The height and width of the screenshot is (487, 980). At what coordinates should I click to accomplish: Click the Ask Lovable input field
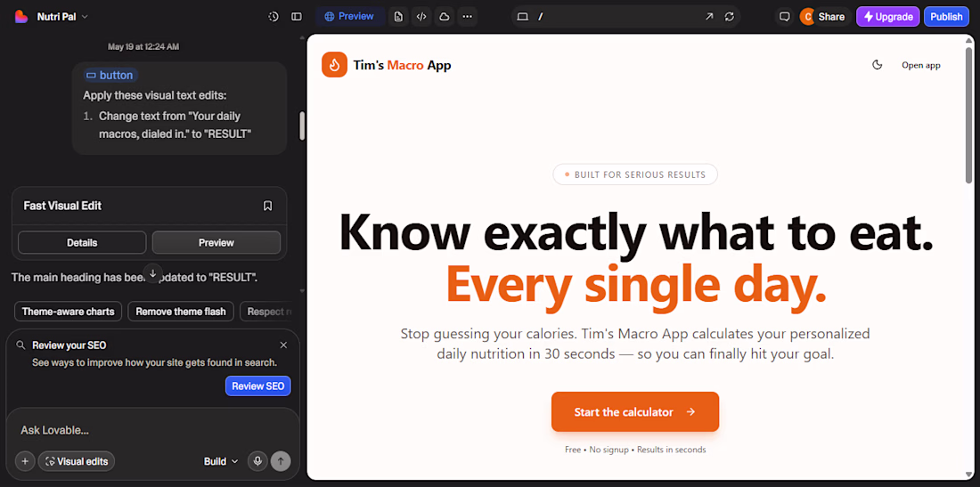click(x=153, y=430)
